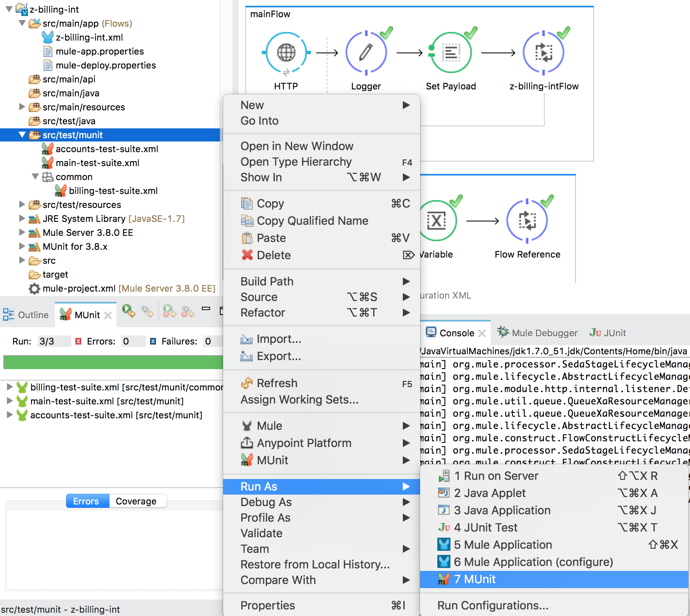Expand the src/main/resources folder
Image resolution: width=690 pixels, height=616 pixels.
coord(21,107)
